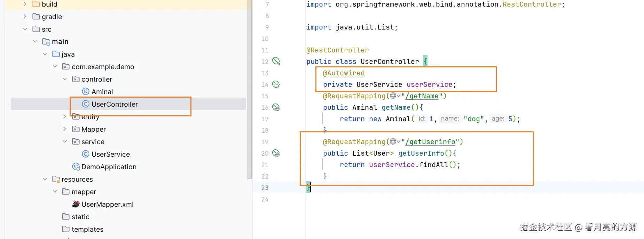Click the "dog" string literal
644x239 pixels.
[473, 119]
